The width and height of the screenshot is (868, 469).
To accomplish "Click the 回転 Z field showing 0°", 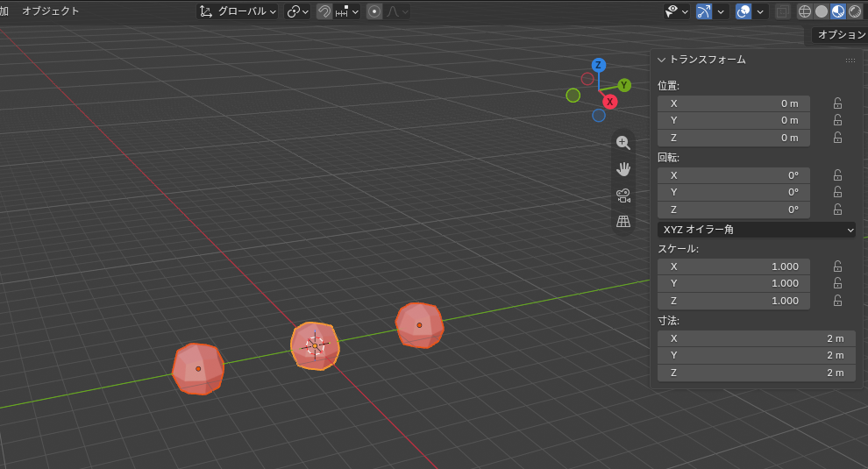I will pyautogui.click(x=734, y=210).
